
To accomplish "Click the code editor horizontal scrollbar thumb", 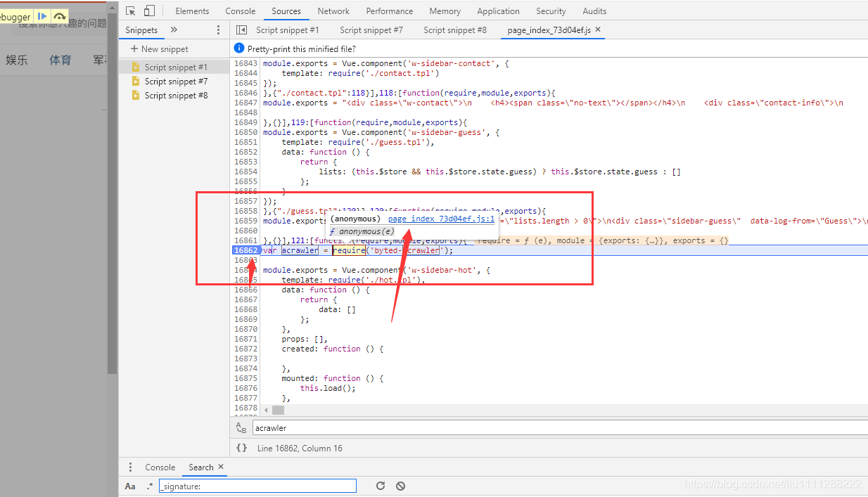I will click(279, 410).
